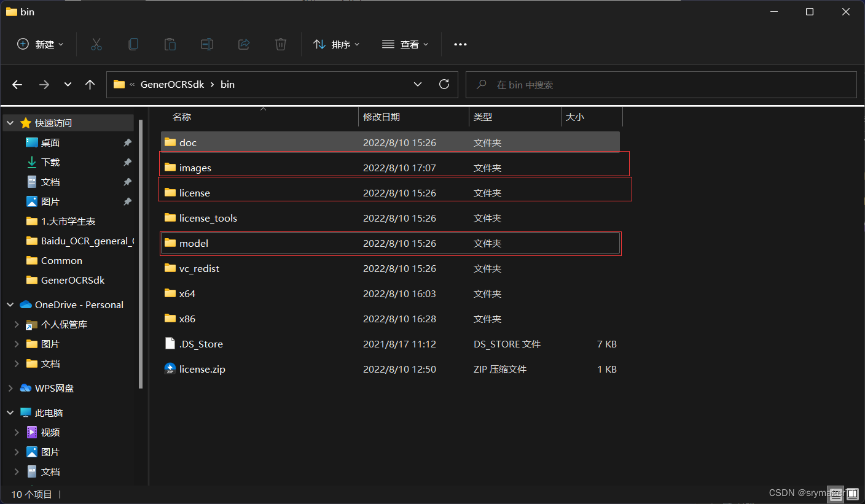This screenshot has width=865, height=504.
Task: Click the folder icon in address bar
Action: pos(119,85)
